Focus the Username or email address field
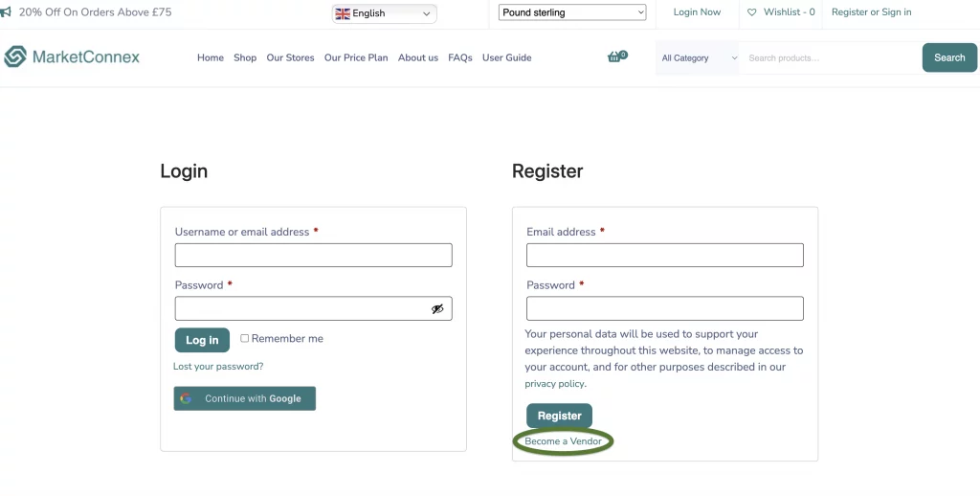This screenshot has height=496, width=980. 313,256
